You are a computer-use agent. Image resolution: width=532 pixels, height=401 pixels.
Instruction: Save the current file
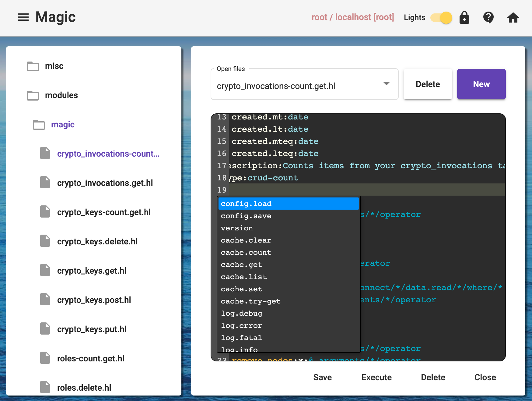[322, 377]
